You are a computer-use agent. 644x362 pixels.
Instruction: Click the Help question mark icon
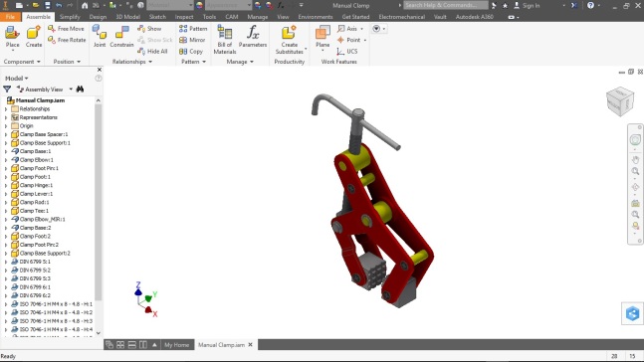coord(590,5)
